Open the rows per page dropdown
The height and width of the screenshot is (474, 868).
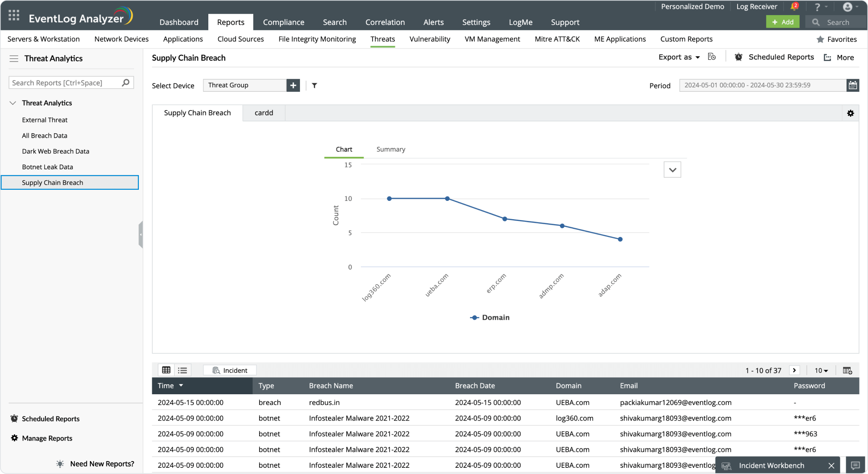(x=821, y=371)
